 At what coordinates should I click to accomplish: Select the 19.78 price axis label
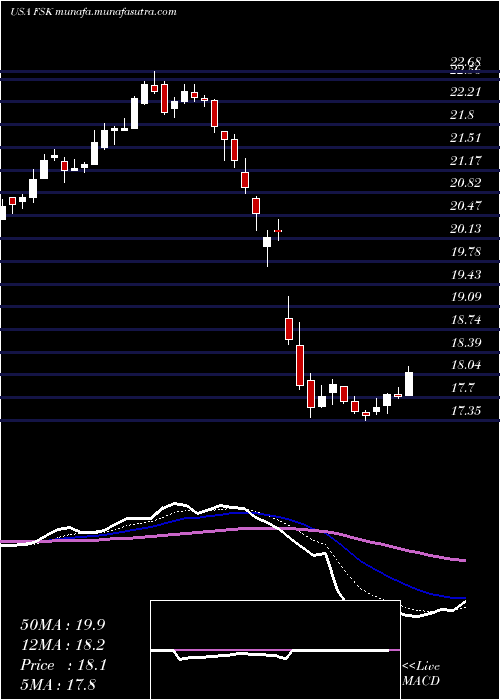point(465,252)
